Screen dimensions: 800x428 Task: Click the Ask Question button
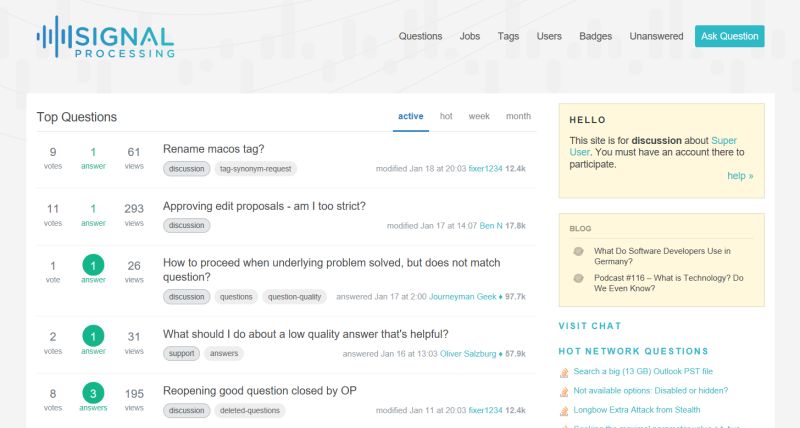tap(730, 36)
